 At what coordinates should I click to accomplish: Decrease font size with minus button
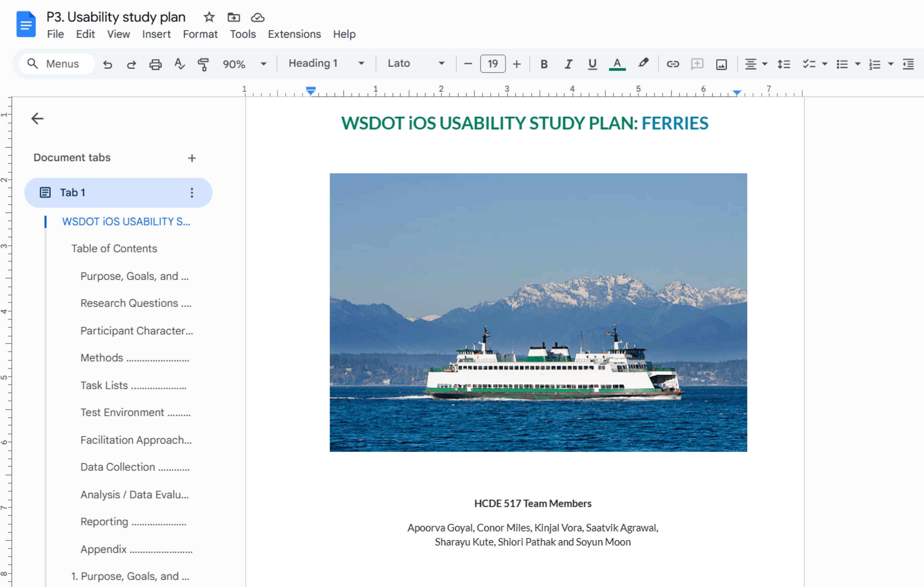point(468,64)
